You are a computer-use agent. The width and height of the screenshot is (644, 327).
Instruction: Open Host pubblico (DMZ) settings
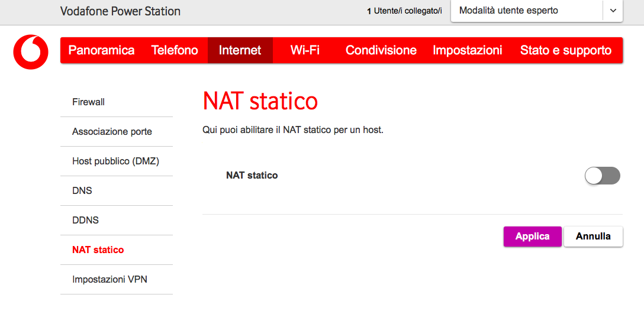115,161
